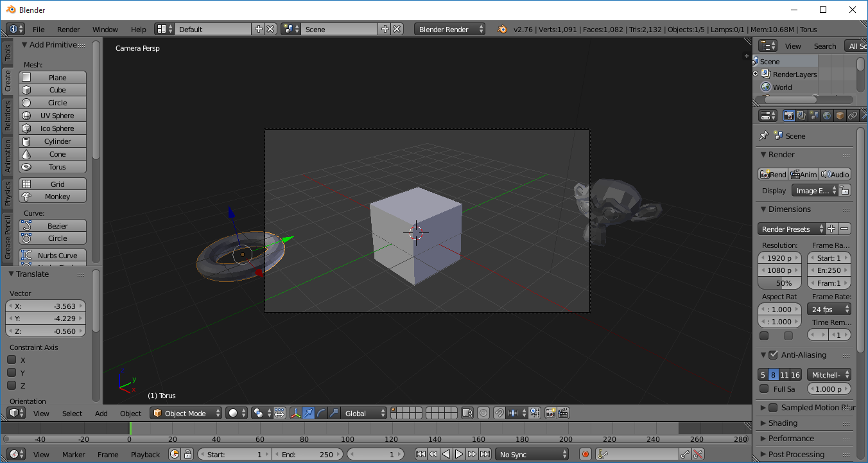This screenshot has height=463, width=868.
Task: Click the red automatic keyframe record button
Action: [x=585, y=454]
